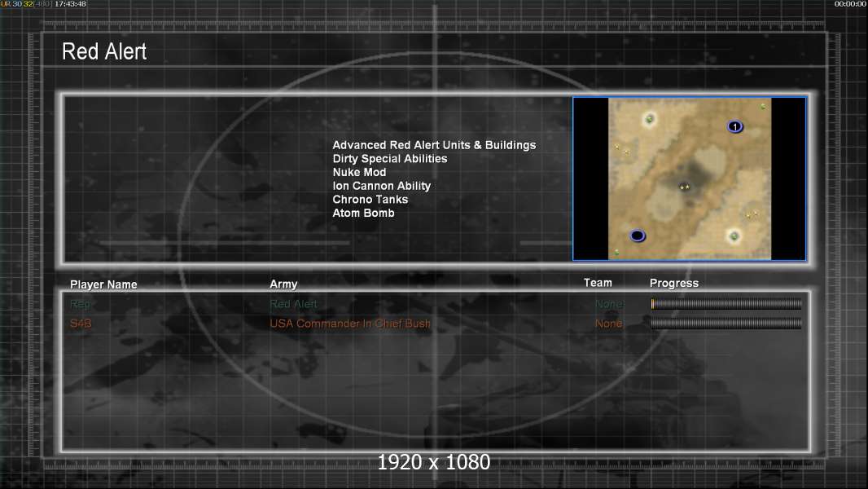Click the Player Name column header
This screenshot has width=868, height=489.
click(x=103, y=284)
